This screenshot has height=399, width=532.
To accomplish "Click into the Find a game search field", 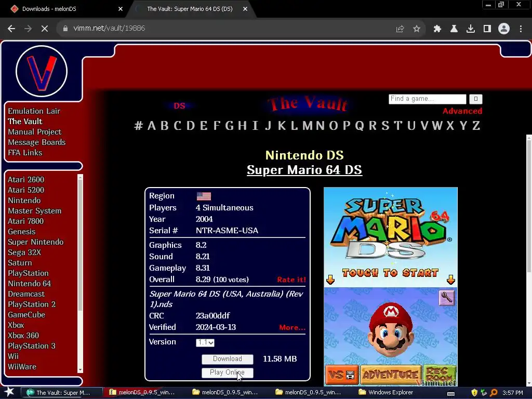I will (427, 99).
